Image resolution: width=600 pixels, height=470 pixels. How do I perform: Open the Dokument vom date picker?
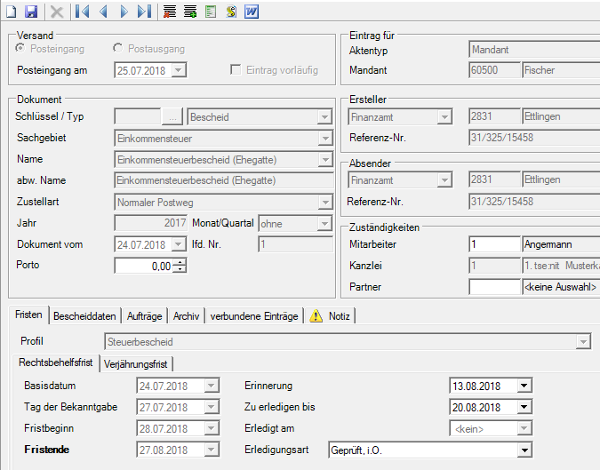coord(178,244)
